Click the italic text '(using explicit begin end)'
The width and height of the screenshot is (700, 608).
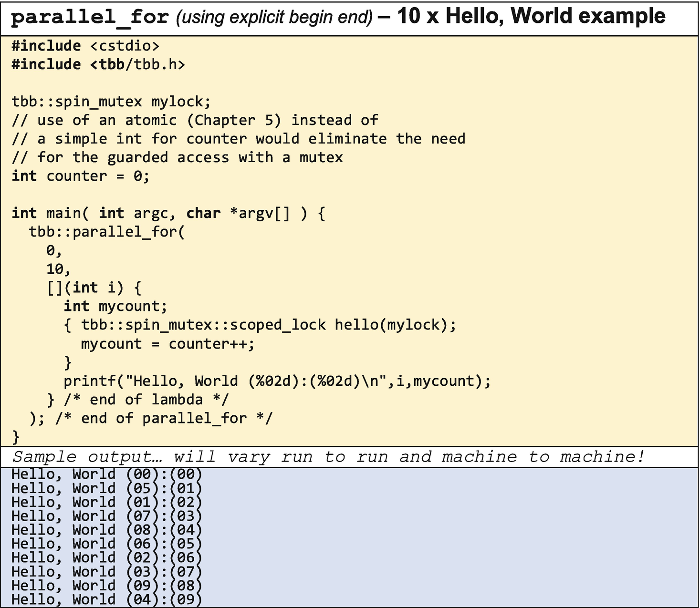pyautogui.click(x=274, y=18)
